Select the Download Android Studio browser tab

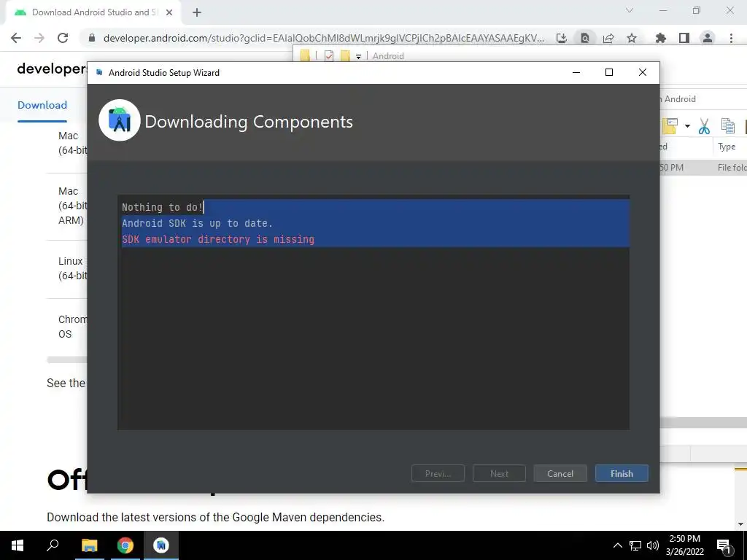pyautogui.click(x=93, y=12)
